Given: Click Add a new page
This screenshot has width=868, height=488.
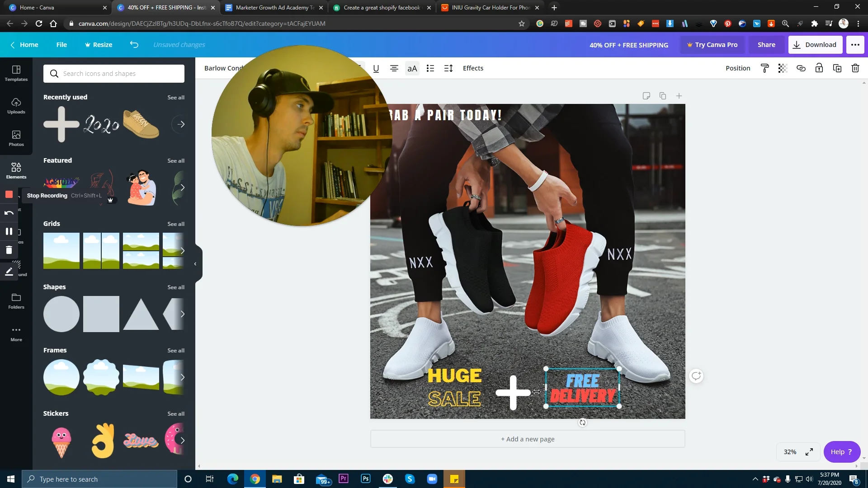Looking at the screenshot, I should click(x=528, y=439).
